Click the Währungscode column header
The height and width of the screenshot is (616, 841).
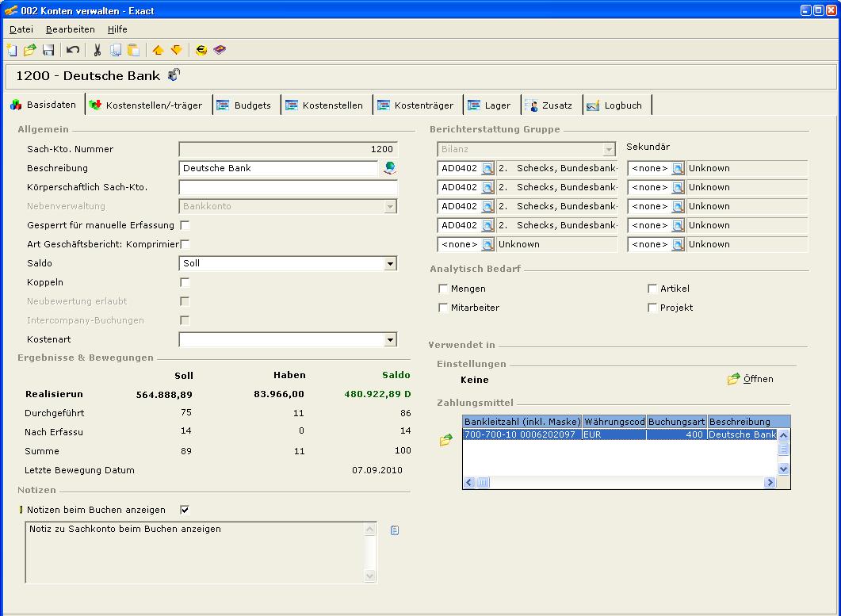pos(614,422)
